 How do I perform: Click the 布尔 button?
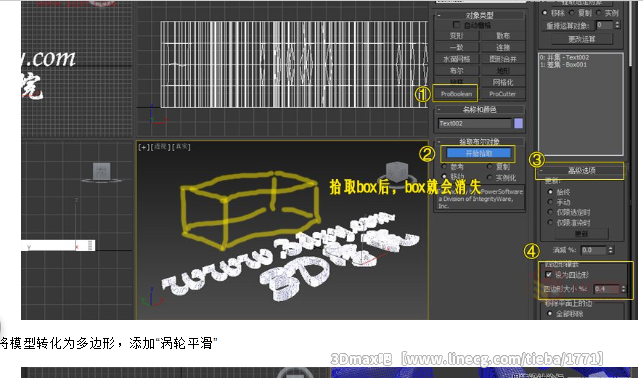tap(456, 70)
